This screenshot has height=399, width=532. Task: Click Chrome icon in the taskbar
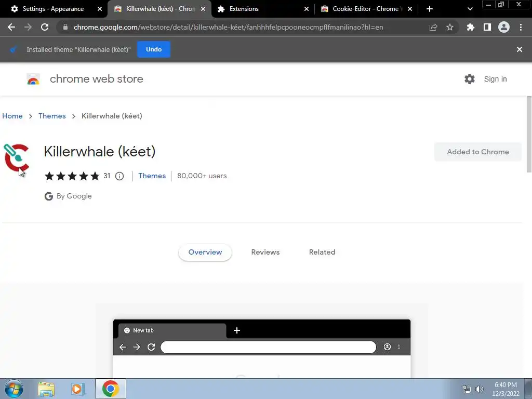pyautogui.click(x=110, y=389)
